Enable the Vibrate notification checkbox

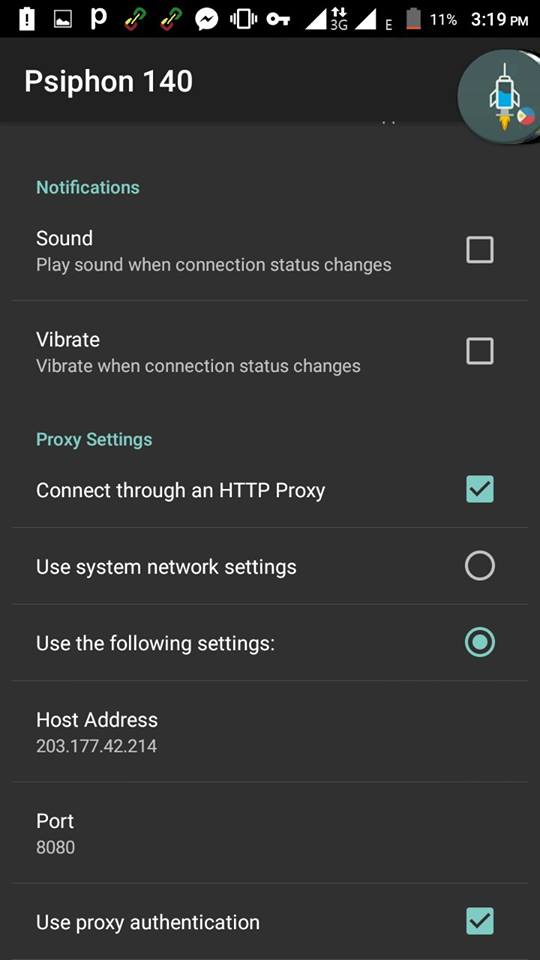pos(479,351)
